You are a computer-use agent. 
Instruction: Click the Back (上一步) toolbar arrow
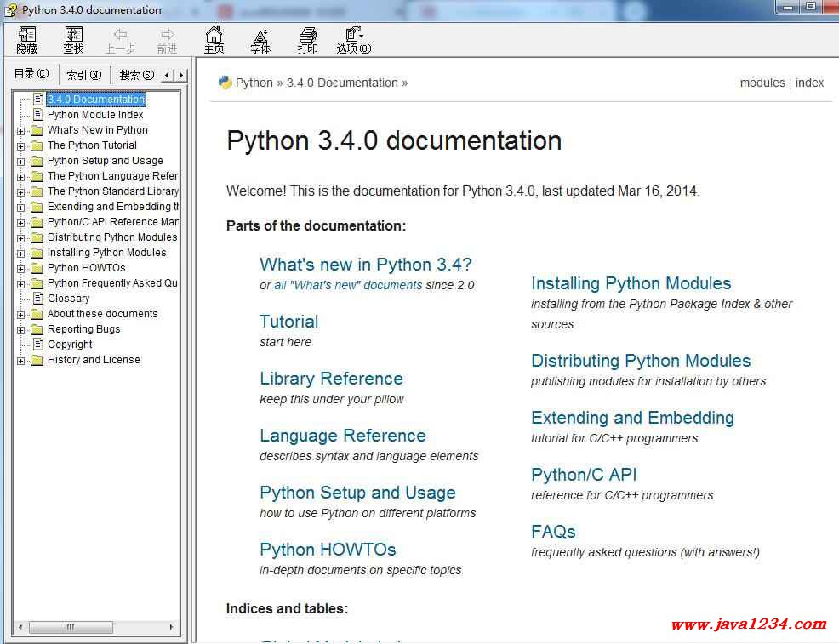coord(120,40)
